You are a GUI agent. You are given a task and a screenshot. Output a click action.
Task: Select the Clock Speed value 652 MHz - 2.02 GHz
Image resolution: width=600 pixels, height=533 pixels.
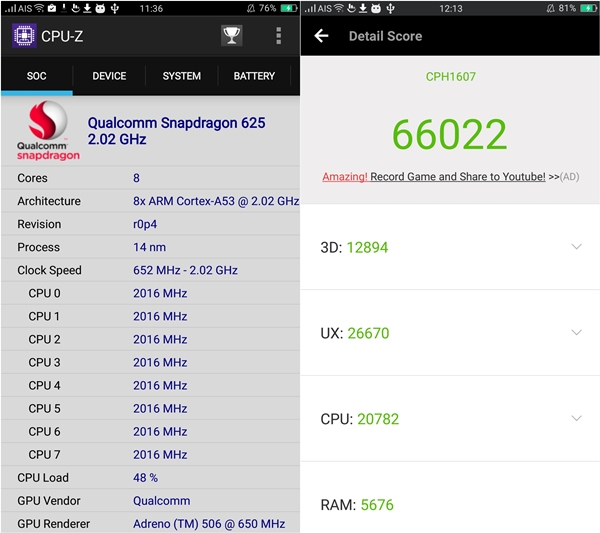(185, 270)
